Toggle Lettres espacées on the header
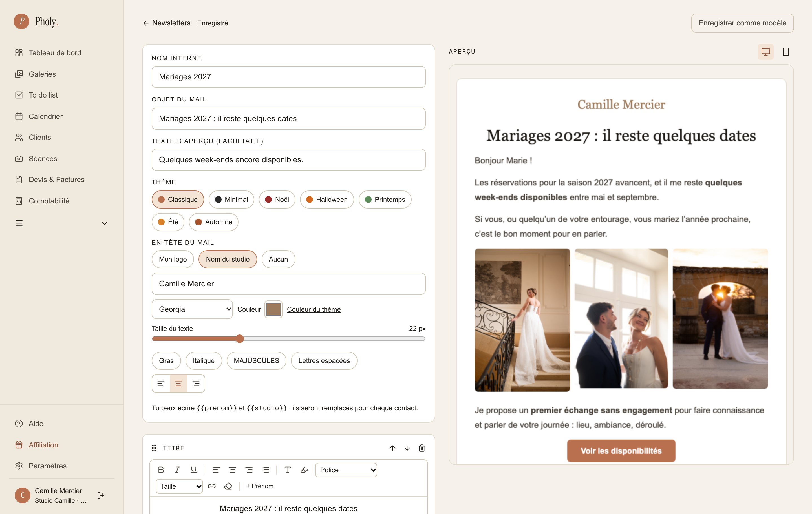This screenshot has height=514, width=812. (324, 361)
